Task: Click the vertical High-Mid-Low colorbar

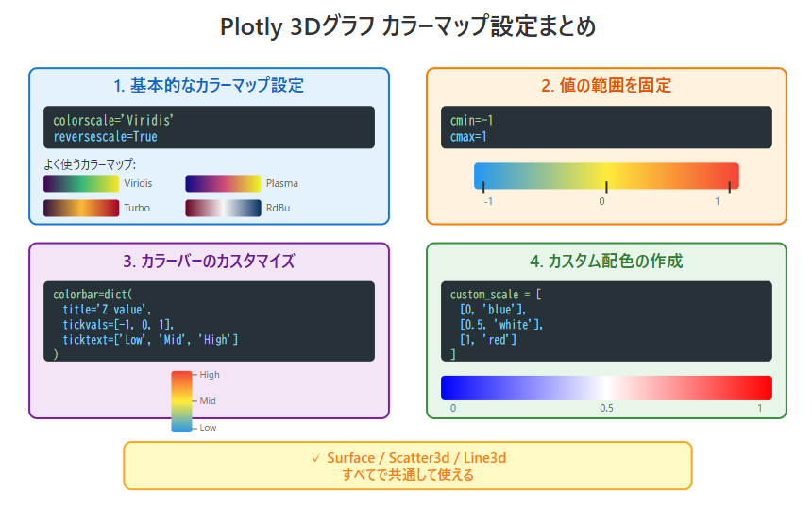Action: pyautogui.click(x=182, y=401)
